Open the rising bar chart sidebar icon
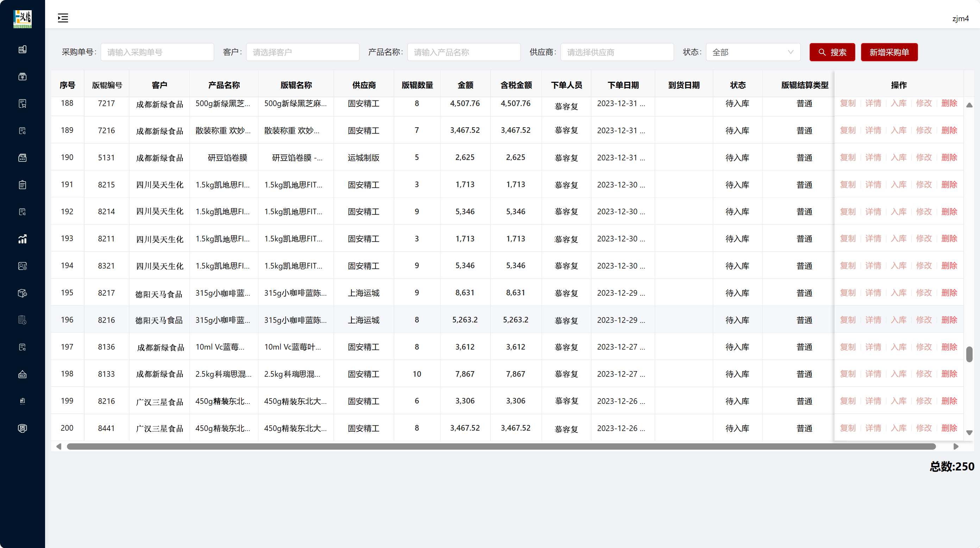This screenshot has height=548, width=980. tap(23, 239)
